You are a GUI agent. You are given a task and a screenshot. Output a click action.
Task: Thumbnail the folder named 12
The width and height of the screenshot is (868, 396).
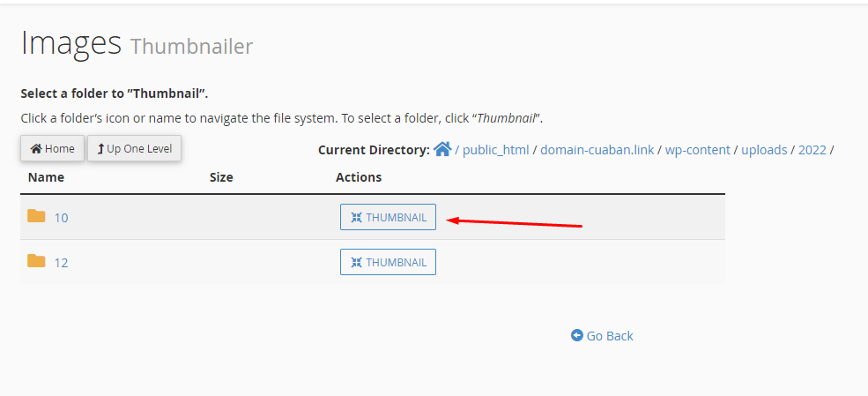(x=388, y=262)
